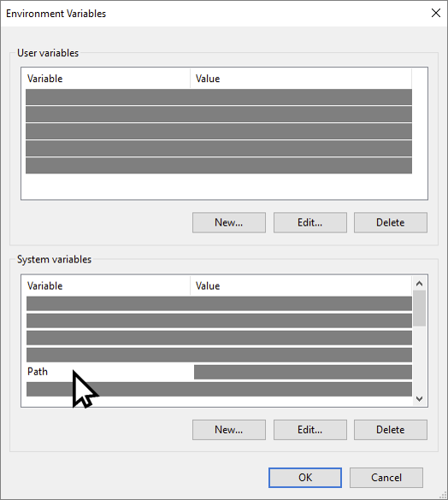Click the system variables scroll down arrow
This screenshot has height=500, width=448.
pos(419,398)
